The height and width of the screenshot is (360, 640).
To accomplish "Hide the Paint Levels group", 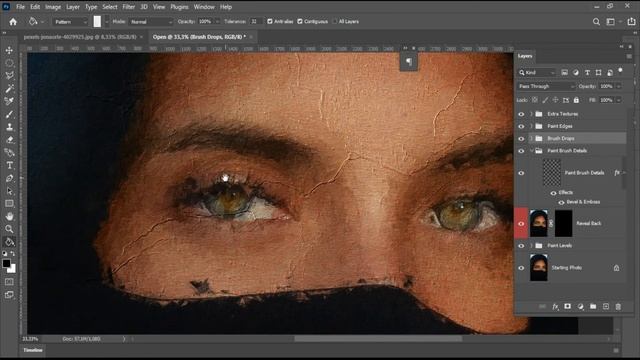I will click(x=521, y=246).
